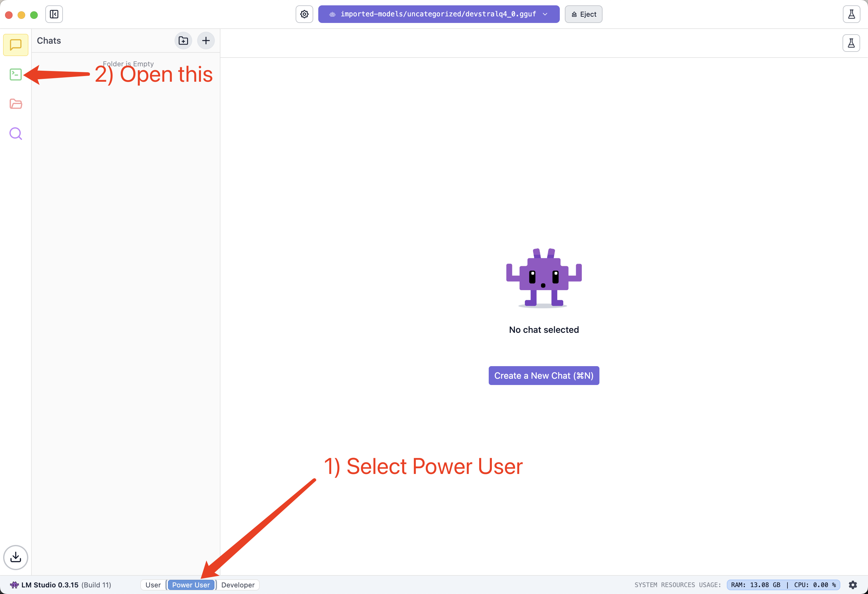Open model settings gear beside model selector

point(304,14)
